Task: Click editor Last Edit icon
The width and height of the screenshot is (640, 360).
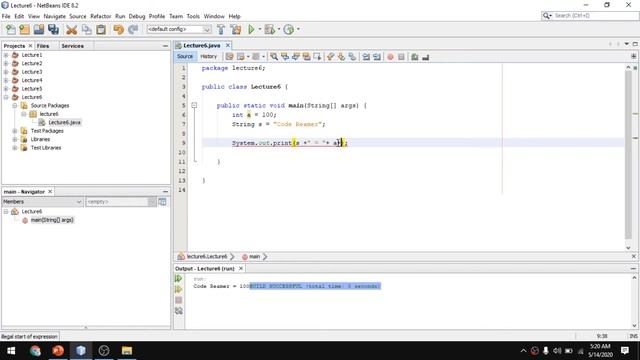Action: point(229,57)
